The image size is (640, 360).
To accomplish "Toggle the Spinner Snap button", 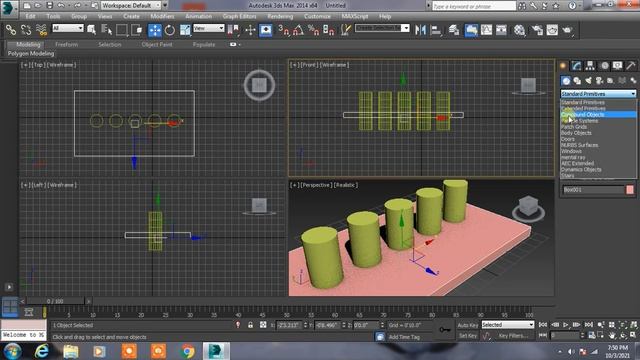I will pyautogui.click(x=329, y=30).
